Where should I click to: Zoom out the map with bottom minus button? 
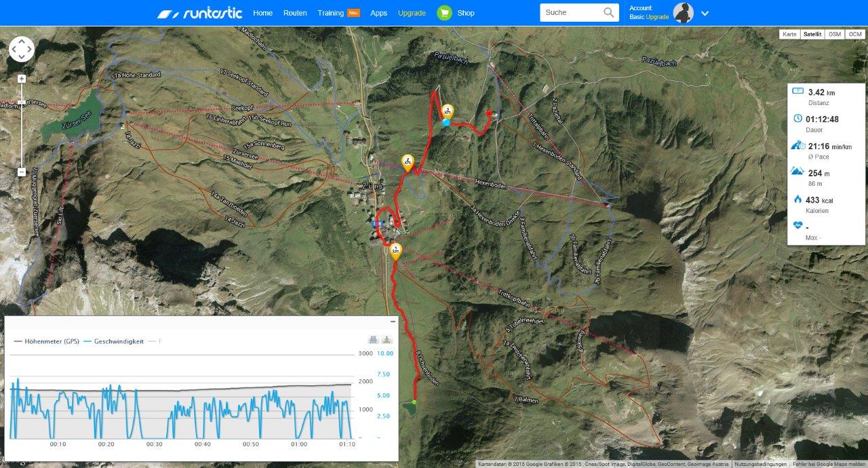(22, 172)
